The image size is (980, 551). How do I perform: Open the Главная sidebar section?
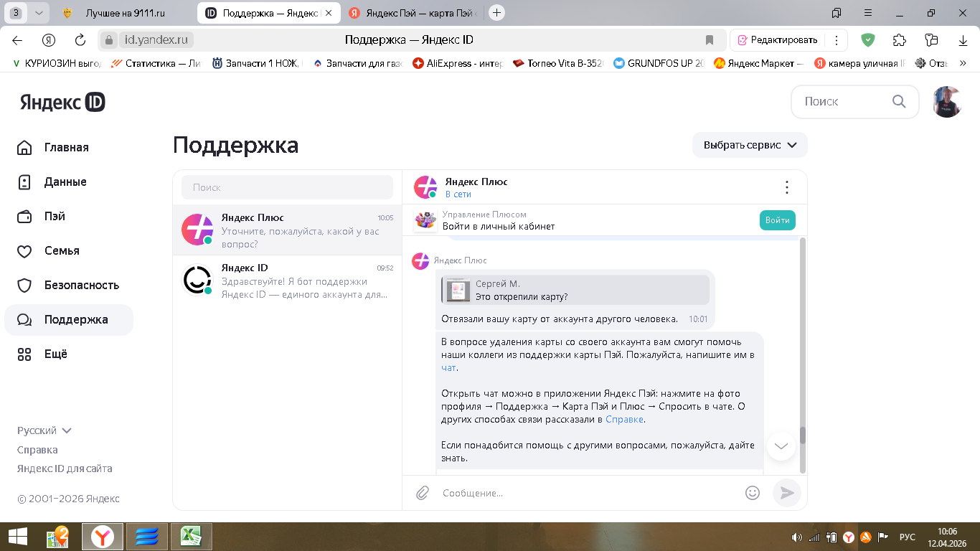click(53, 147)
